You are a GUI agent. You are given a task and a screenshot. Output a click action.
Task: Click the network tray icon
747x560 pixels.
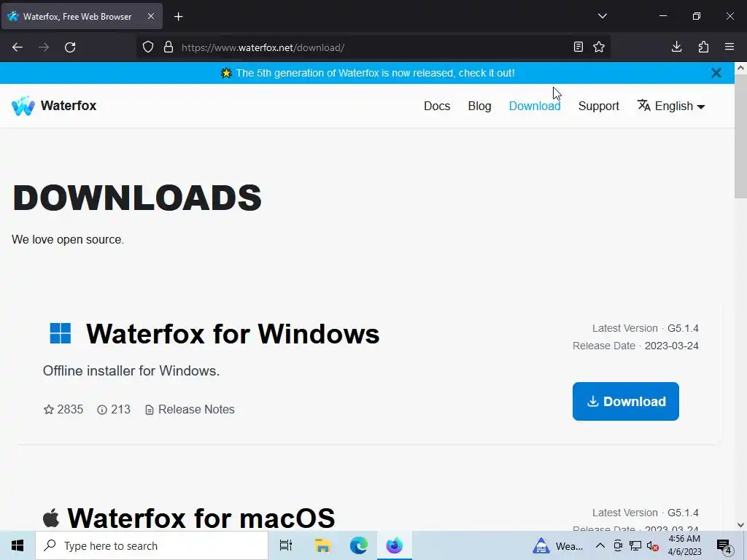click(x=635, y=545)
